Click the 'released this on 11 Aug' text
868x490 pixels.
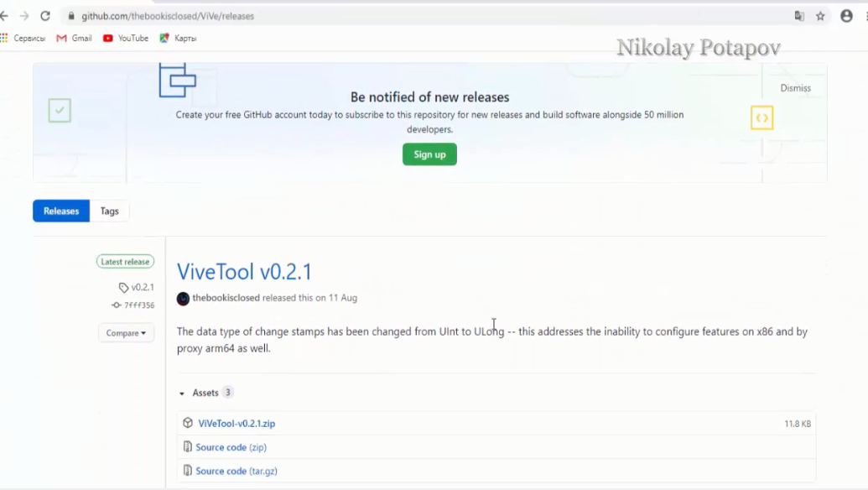point(309,298)
